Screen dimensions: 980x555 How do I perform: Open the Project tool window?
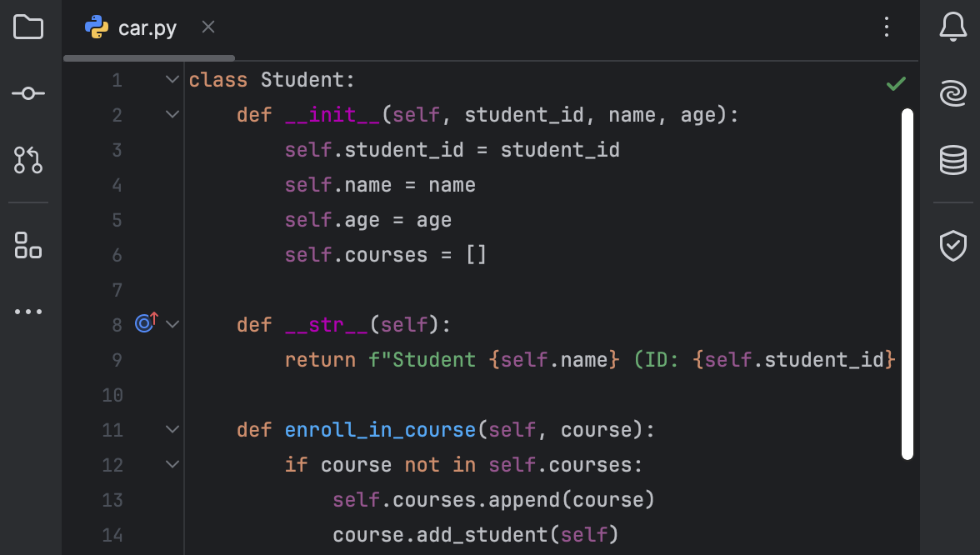point(29,27)
